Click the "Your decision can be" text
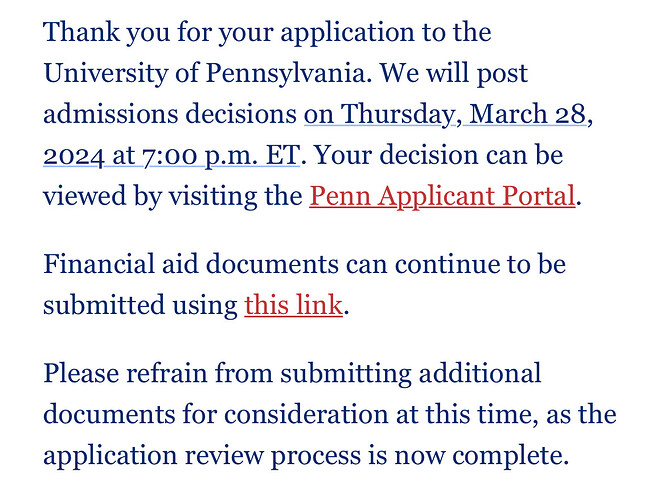665x500 pixels. (439, 155)
